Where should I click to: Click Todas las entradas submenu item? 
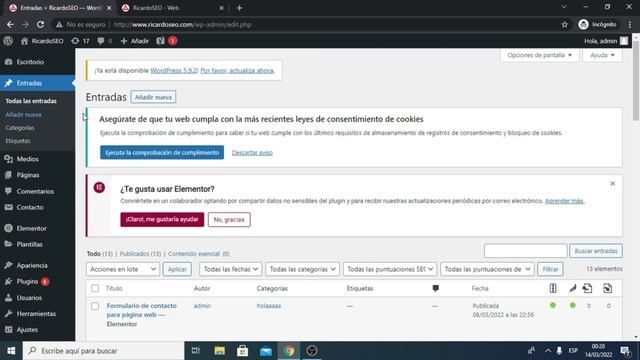31,101
